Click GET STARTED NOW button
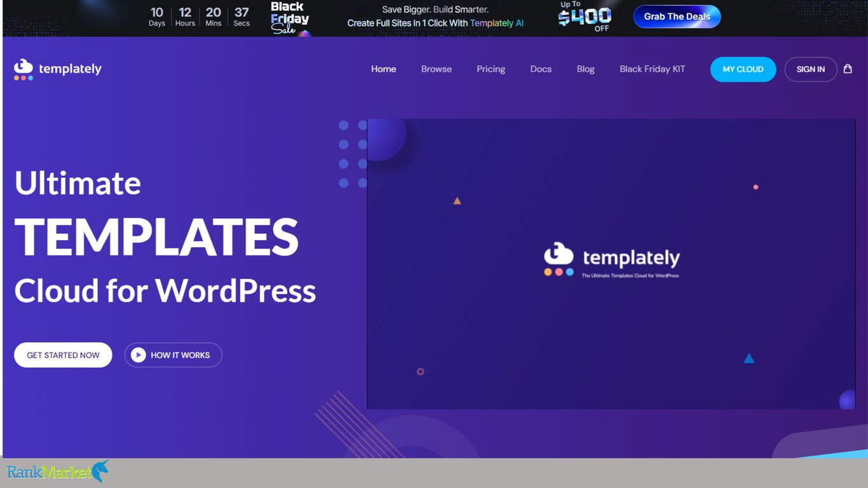The height and width of the screenshot is (488, 868). tap(63, 355)
